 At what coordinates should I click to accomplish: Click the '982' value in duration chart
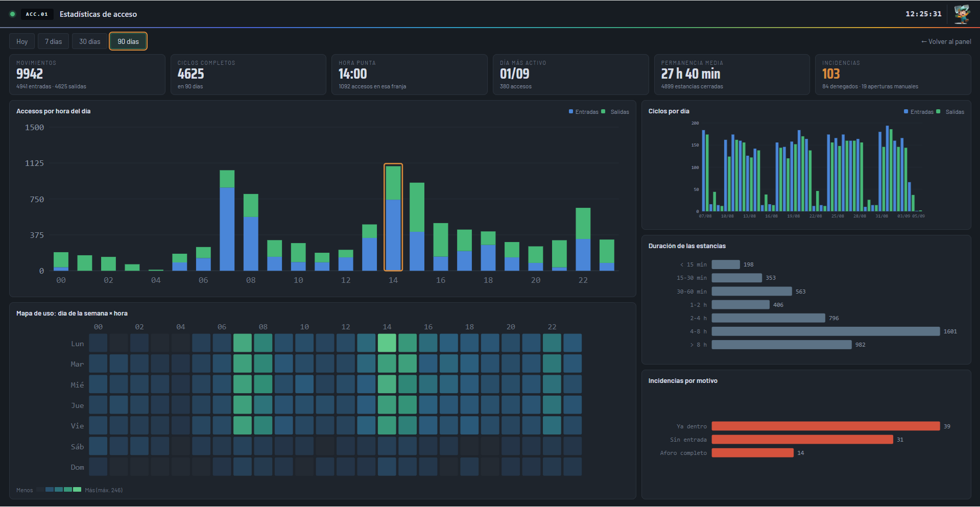click(x=861, y=345)
